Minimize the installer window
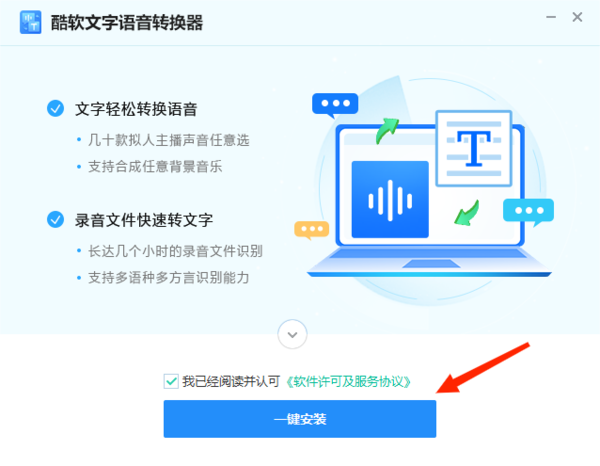600x466 pixels. tap(551, 17)
